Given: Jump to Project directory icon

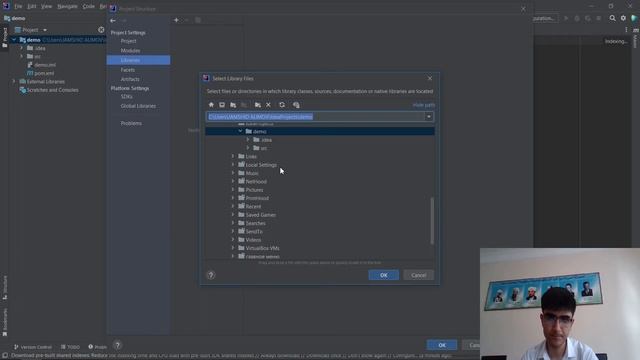Looking at the screenshot, I should 233,105.
